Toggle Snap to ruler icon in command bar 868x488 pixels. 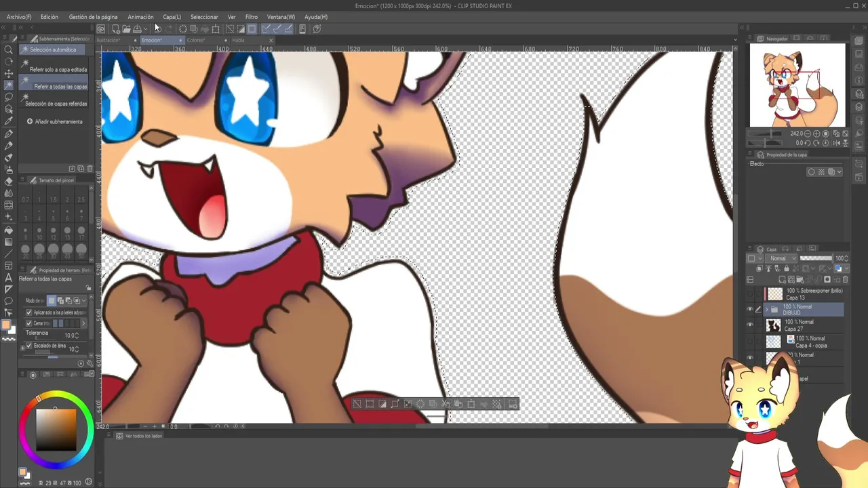pos(267,28)
